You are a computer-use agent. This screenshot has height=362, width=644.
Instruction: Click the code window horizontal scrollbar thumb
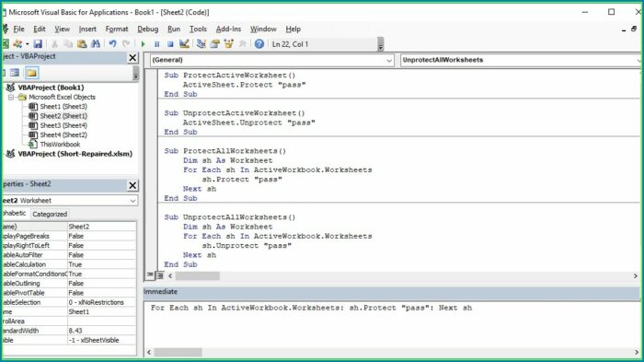click(x=198, y=275)
